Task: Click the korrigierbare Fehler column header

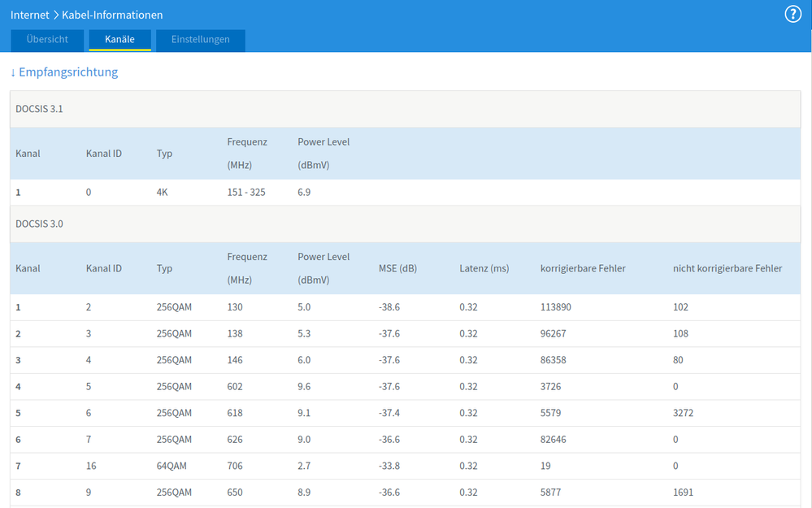Action: (x=583, y=268)
